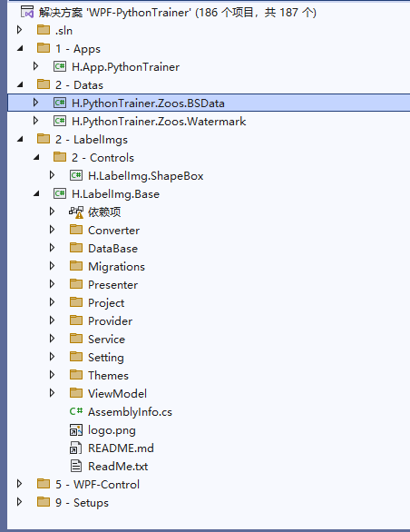Image resolution: width=410 pixels, height=532 pixels.
Task: Expand the 9 - Setups folder
Action: click(x=20, y=502)
